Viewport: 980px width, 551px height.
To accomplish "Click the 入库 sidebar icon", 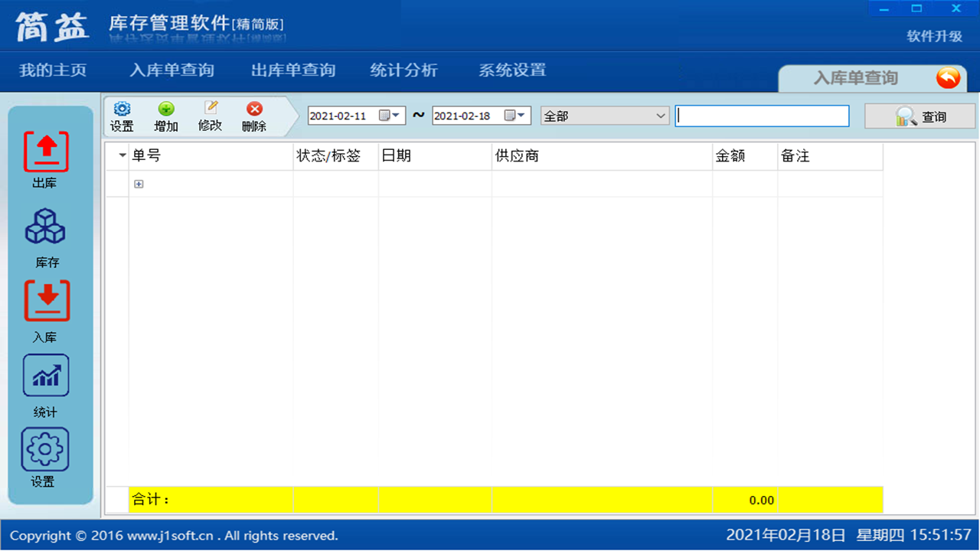I will pyautogui.click(x=46, y=301).
